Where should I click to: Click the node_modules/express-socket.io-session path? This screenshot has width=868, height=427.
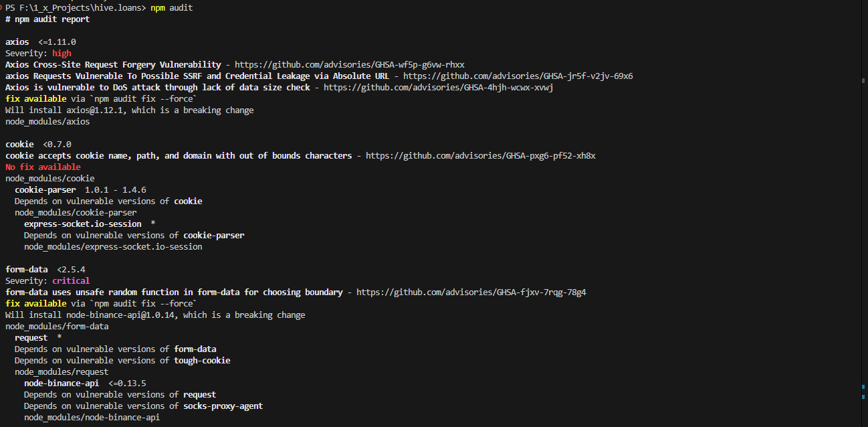[113, 247]
